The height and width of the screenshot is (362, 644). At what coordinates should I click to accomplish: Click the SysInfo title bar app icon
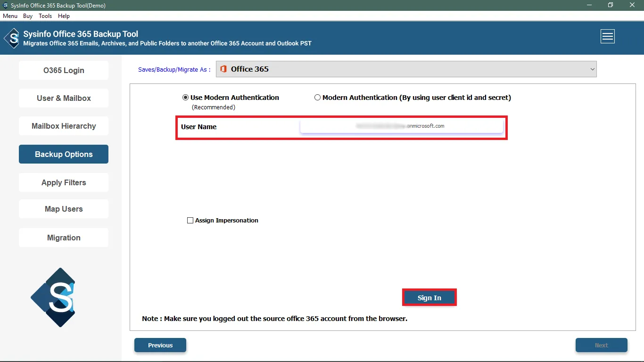[5, 6]
